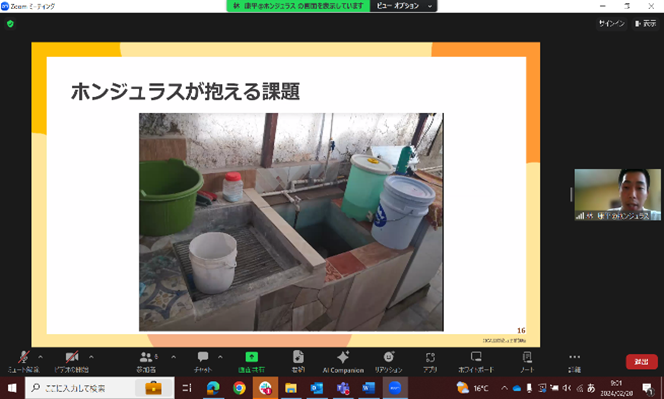Expand participants options chevron
The height and width of the screenshot is (399, 664).
coord(174,357)
